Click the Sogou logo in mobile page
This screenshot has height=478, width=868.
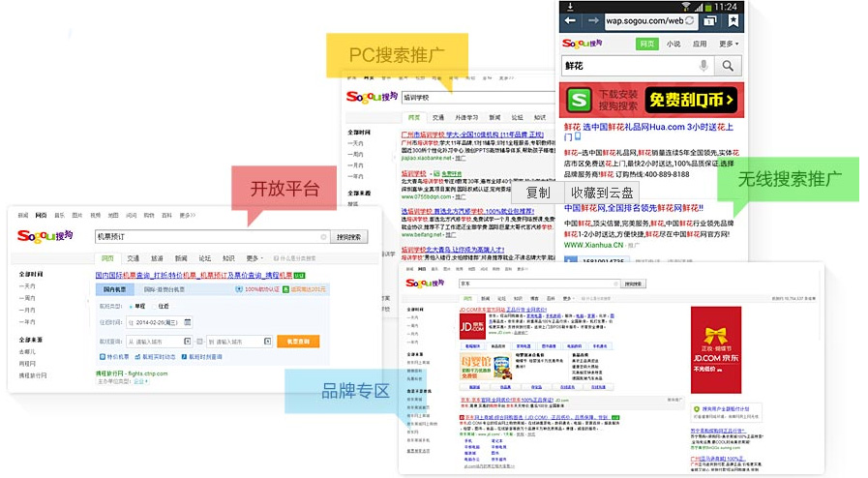pyautogui.click(x=582, y=44)
